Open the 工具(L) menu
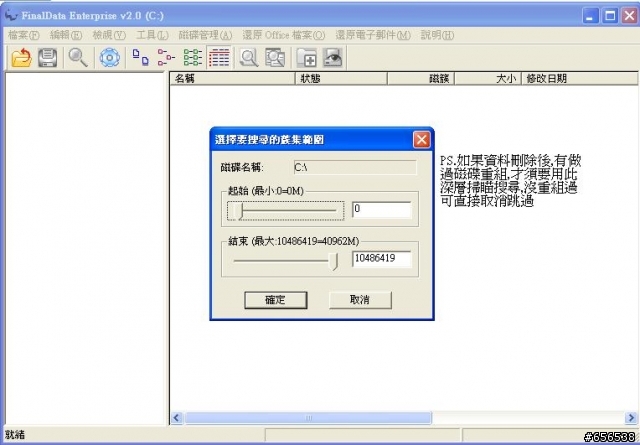Image resolution: width=640 pixels, height=445 pixels. tap(152, 36)
